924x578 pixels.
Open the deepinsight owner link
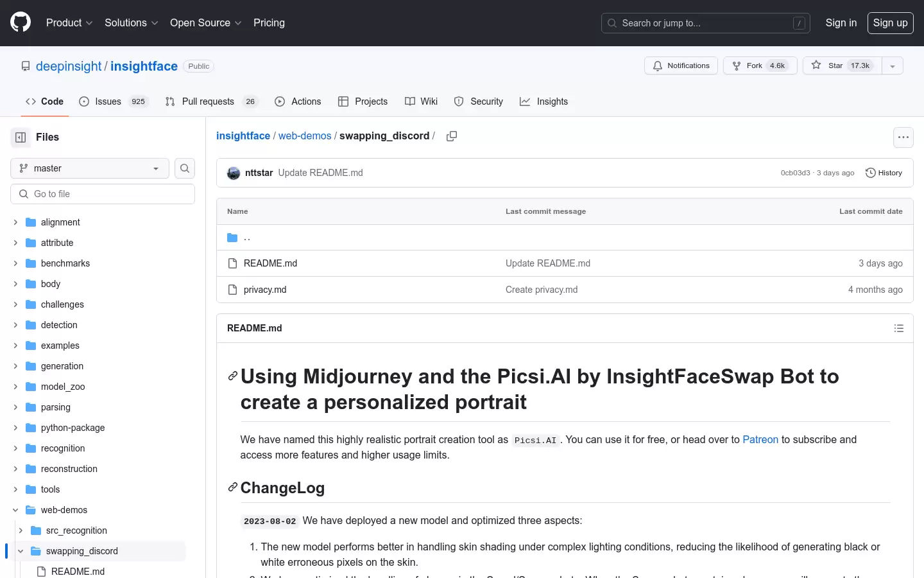pos(69,66)
